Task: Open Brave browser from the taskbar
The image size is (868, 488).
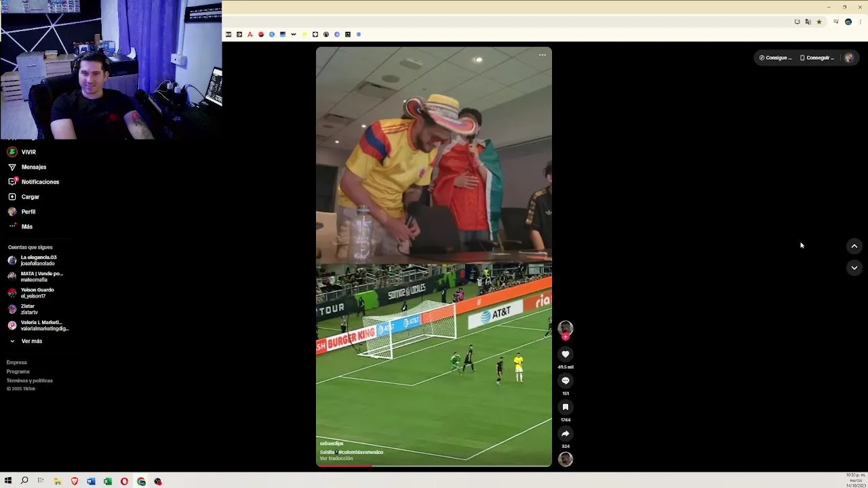Action: coord(75,481)
